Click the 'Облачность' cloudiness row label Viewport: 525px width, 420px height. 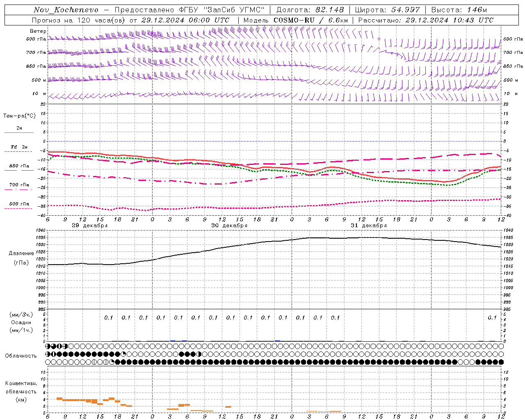(21, 356)
